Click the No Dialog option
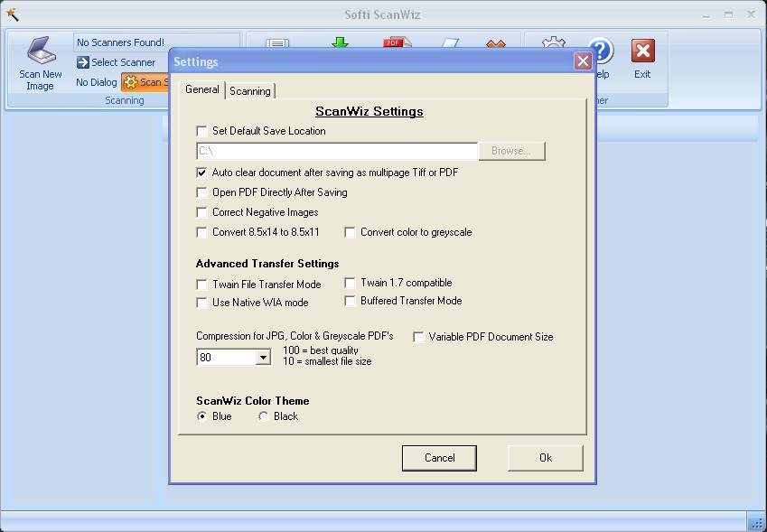This screenshot has height=532, width=767. pyautogui.click(x=97, y=82)
